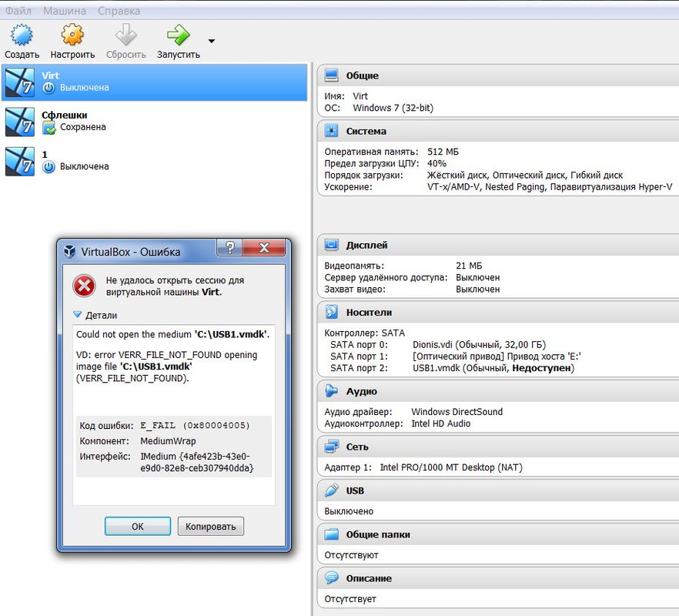Click the power state icon under Virt
Viewport: 679px width, 616px height.
point(48,88)
